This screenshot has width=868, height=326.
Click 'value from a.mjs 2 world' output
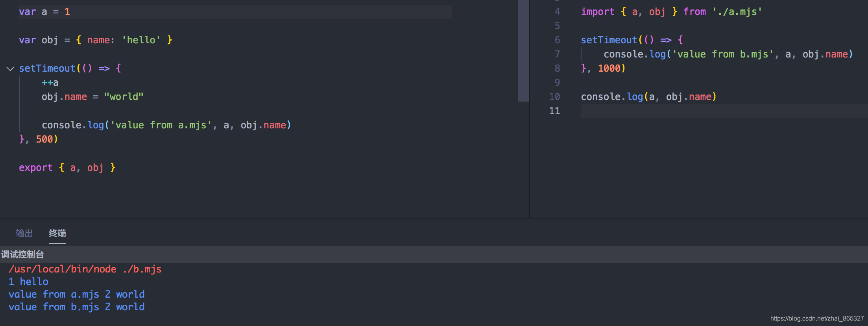click(77, 295)
